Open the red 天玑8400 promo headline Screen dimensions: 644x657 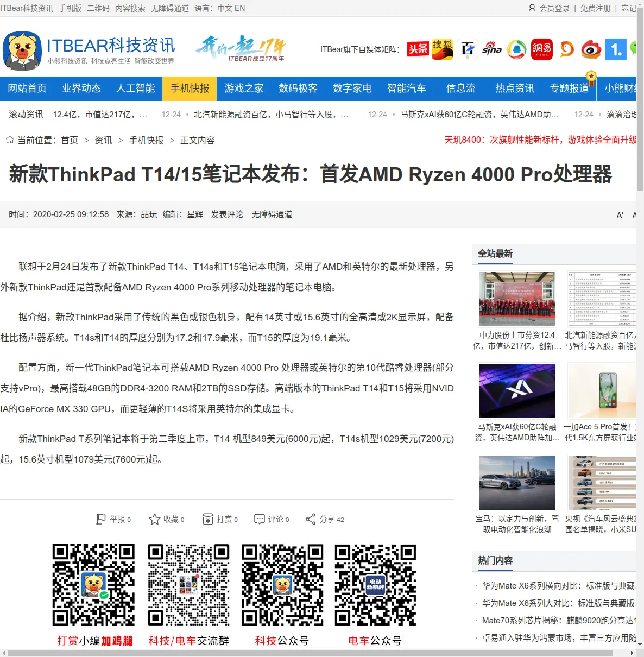(541, 140)
